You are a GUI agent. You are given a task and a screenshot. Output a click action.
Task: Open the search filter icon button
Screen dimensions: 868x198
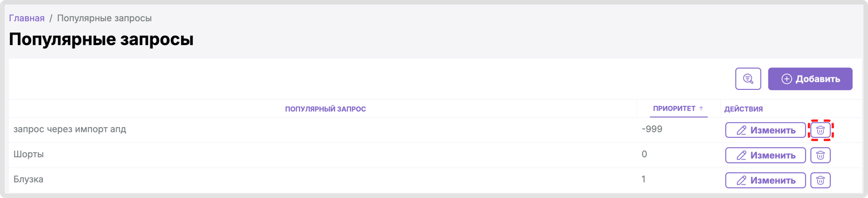pos(748,79)
